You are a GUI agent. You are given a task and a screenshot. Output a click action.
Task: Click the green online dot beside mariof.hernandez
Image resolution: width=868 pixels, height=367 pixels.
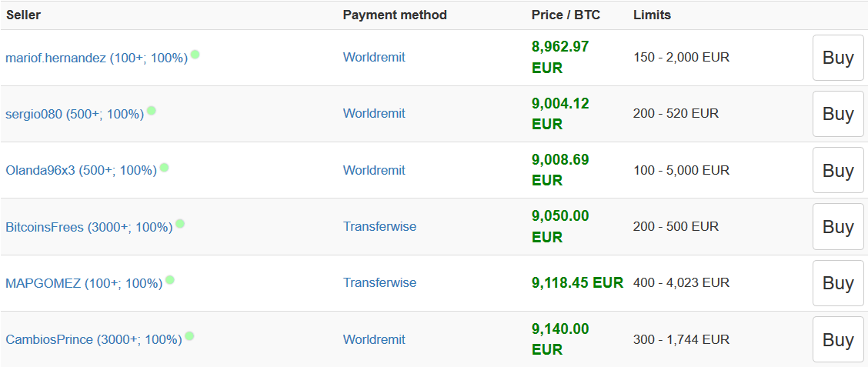(195, 55)
